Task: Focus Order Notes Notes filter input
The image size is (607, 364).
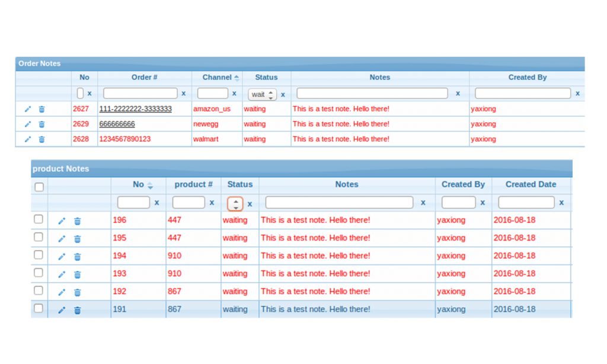Action: tap(372, 93)
